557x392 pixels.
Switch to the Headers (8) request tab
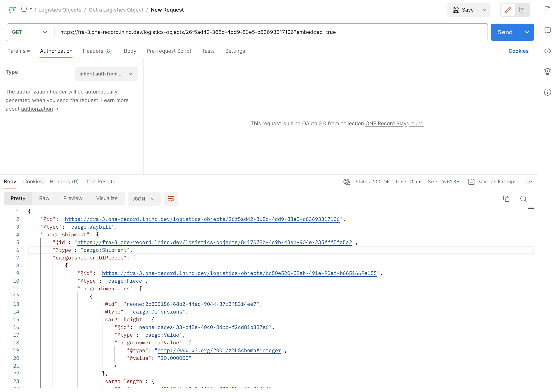pyautogui.click(x=97, y=51)
